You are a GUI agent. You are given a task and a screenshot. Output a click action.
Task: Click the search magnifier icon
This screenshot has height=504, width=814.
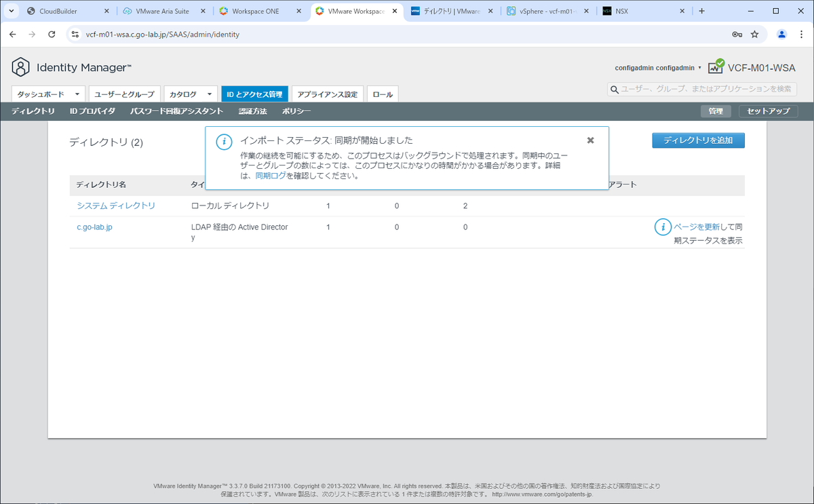pyautogui.click(x=615, y=90)
